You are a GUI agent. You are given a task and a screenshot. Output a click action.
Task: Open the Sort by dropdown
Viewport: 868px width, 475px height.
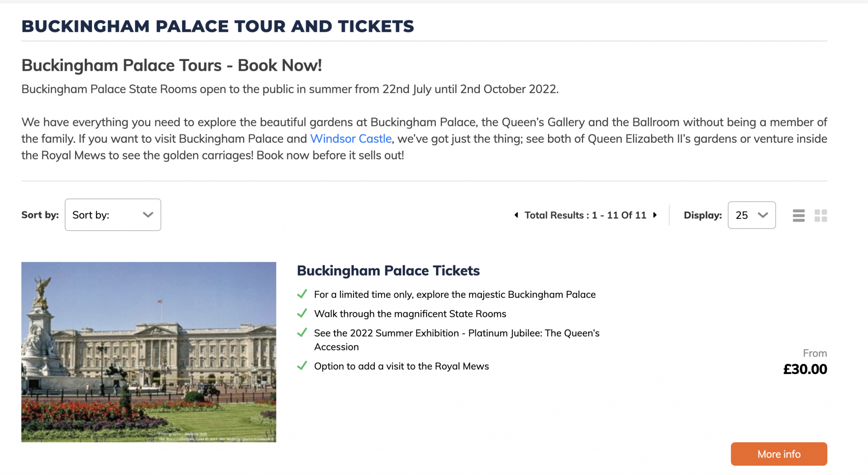113,215
